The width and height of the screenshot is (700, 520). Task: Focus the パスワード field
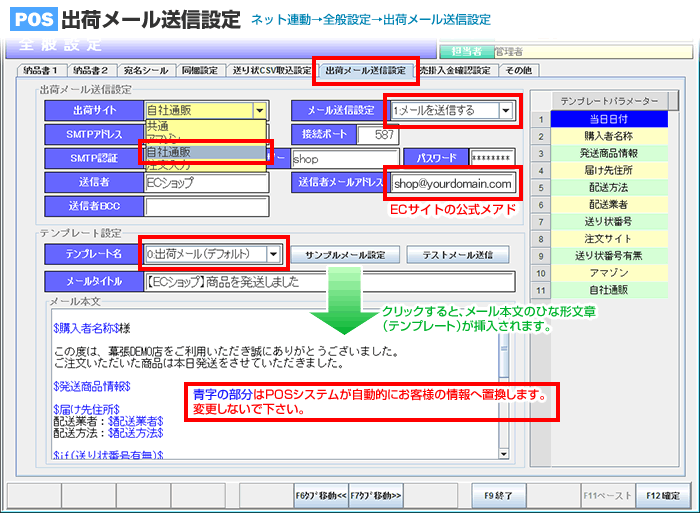coord(492,158)
